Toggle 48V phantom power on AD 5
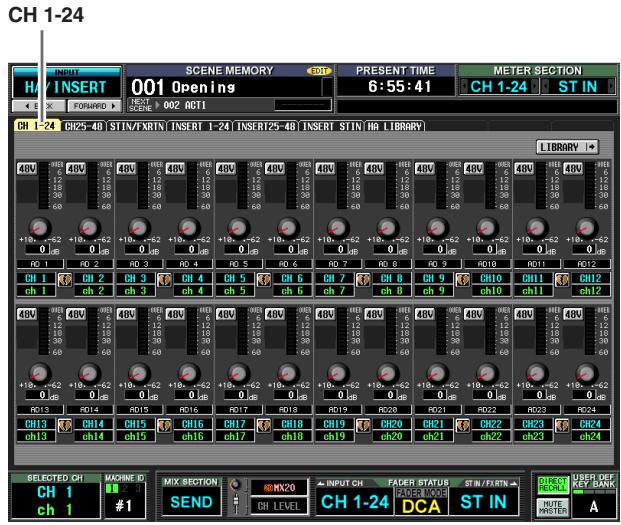 (226, 169)
